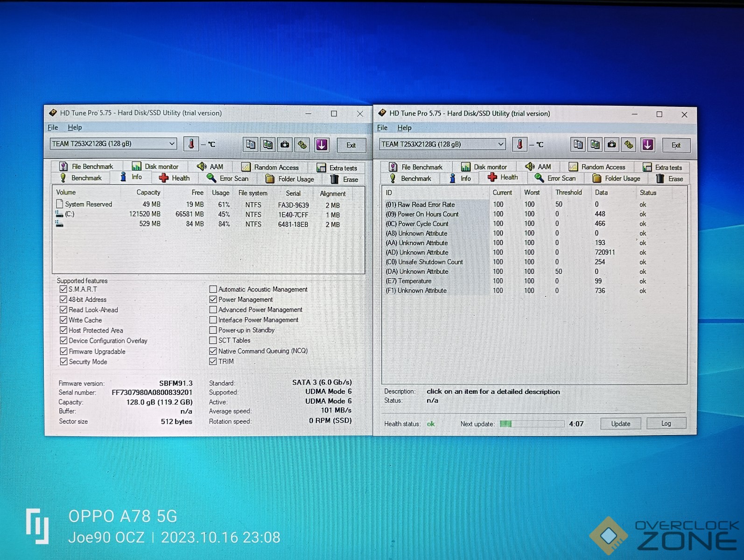Image resolution: width=744 pixels, height=560 pixels.
Task: Click purple download arrow icon in right window
Action: (x=648, y=145)
